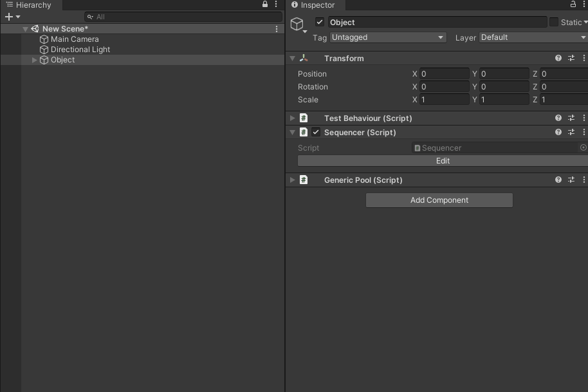Click the Scale label
Screen dimensions: 588x392
(308, 100)
